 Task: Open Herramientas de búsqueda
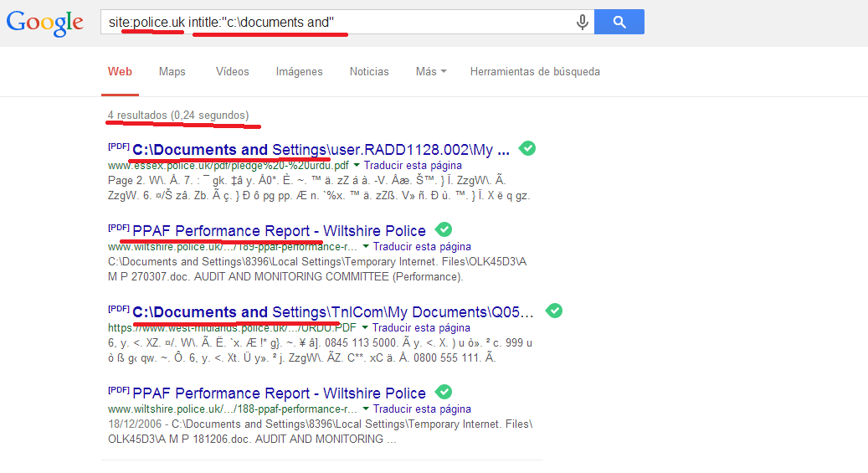click(x=535, y=71)
